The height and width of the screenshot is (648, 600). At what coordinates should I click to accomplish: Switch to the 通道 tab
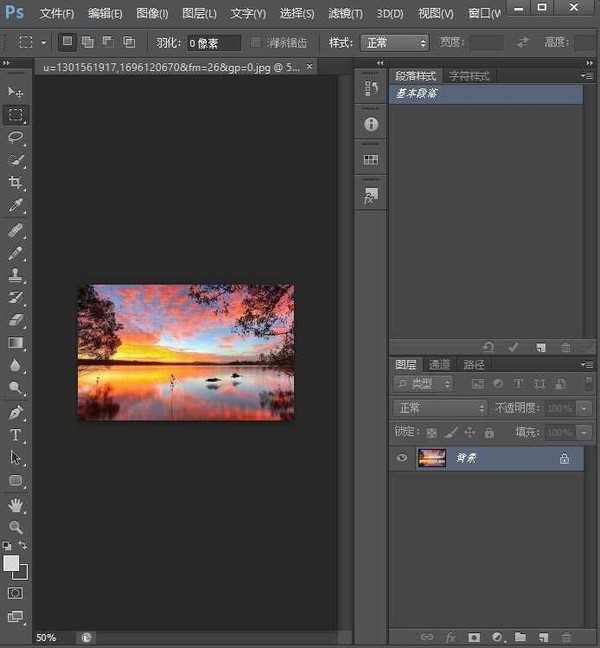[x=439, y=365]
